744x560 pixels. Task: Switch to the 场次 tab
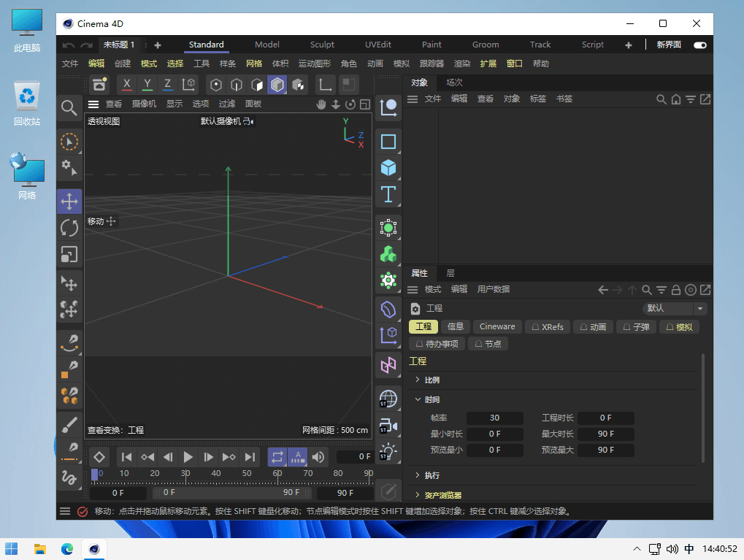(454, 83)
